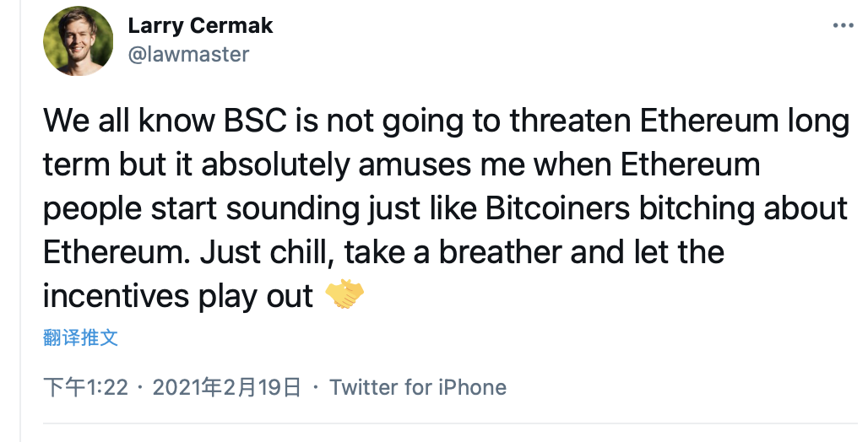Click the word Bitcoiners in the tweet
This screenshot has height=442, width=868.
(558, 208)
